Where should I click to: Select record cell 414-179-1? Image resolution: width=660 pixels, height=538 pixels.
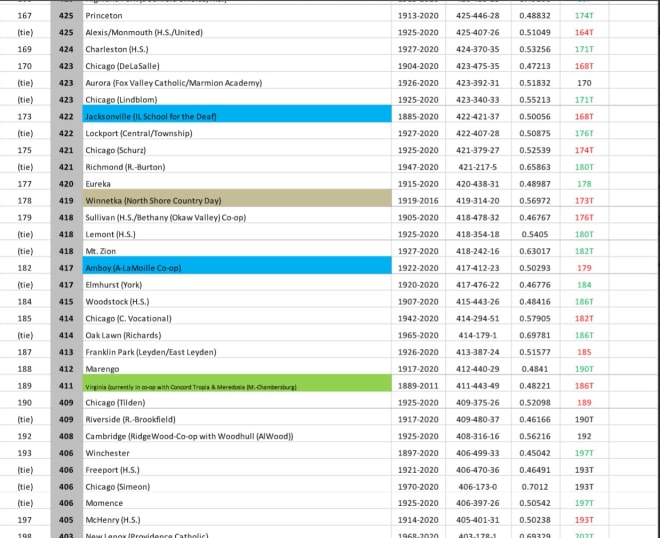pyautogui.click(x=478, y=336)
